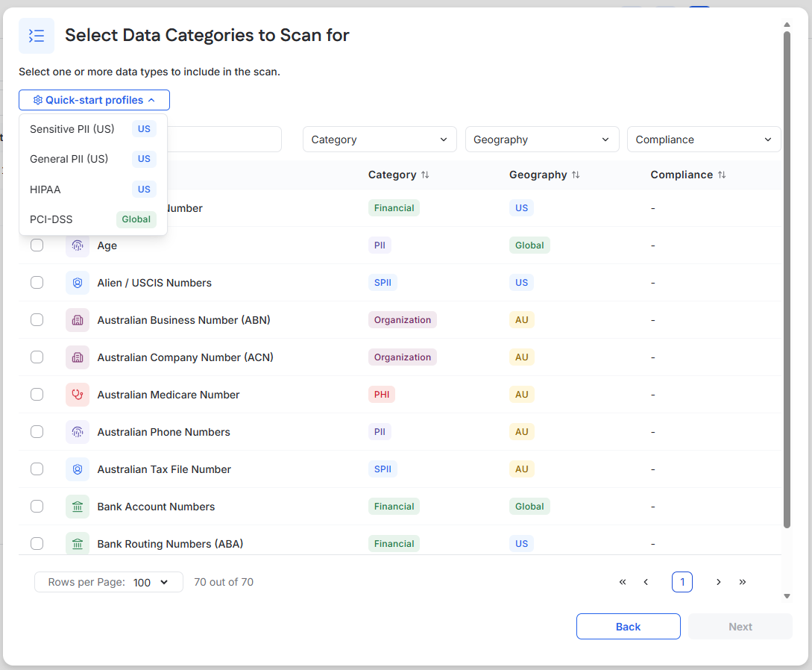812x670 pixels.
Task: Click the stethoscope icon for Australian Medicare Number
Action: [x=77, y=395]
